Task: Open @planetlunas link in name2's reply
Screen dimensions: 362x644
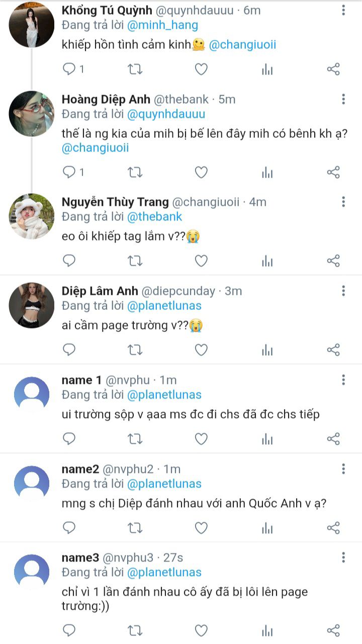Action: [x=164, y=484]
